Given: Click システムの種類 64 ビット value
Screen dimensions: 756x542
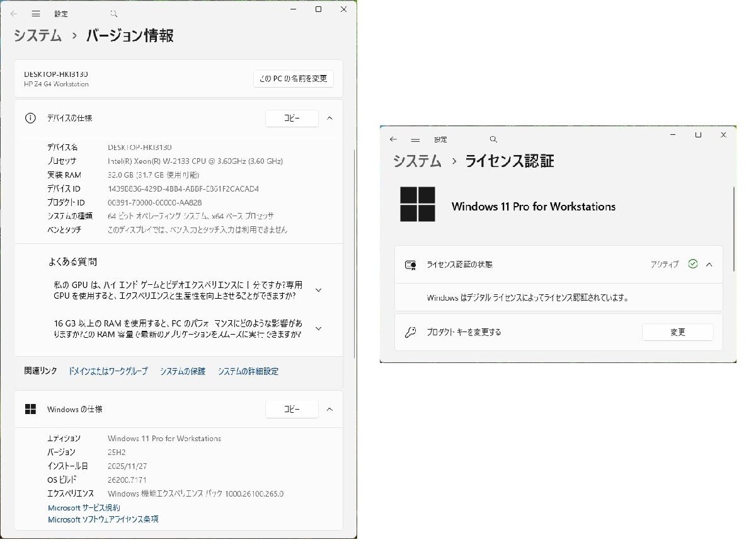Looking at the screenshot, I should click(x=191, y=216).
